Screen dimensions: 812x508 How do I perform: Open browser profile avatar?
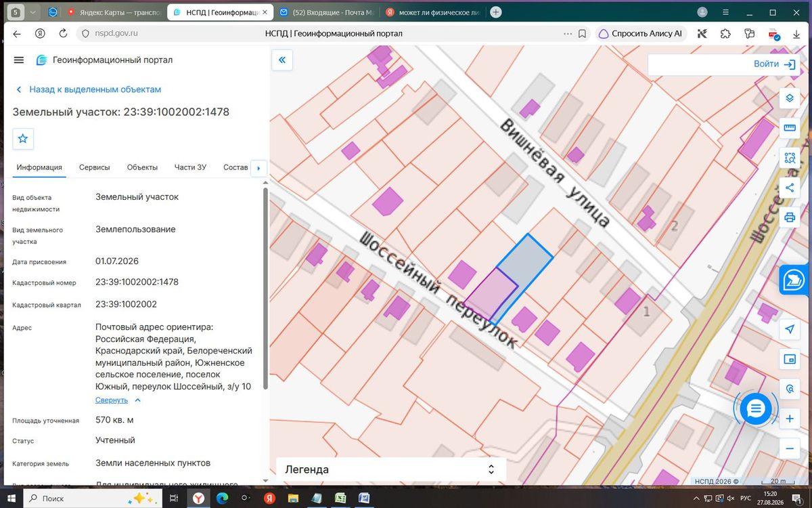click(x=703, y=12)
